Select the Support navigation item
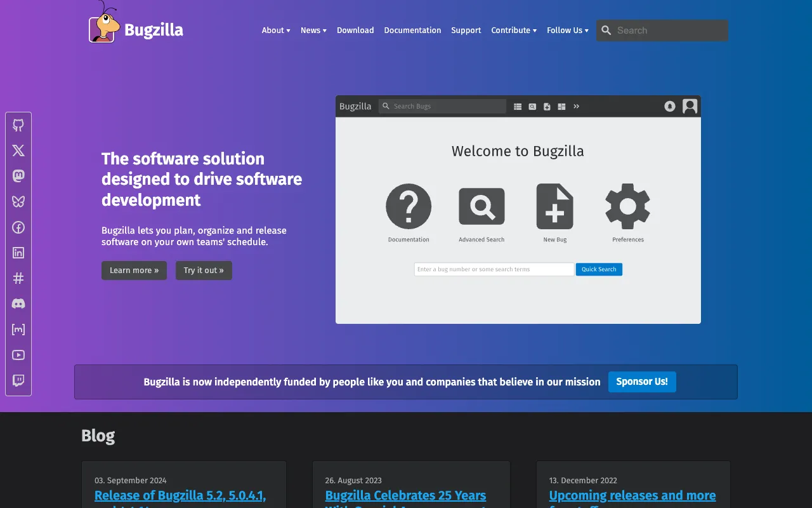The height and width of the screenshot is (508, 812). pyautogui.click(x=466, y=30)
